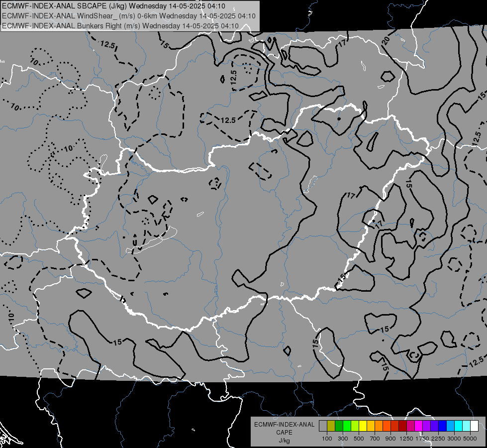This screenshot has height=448, width=487.
Task: Select the dark green legend swatch
Action: coord(339,426)
